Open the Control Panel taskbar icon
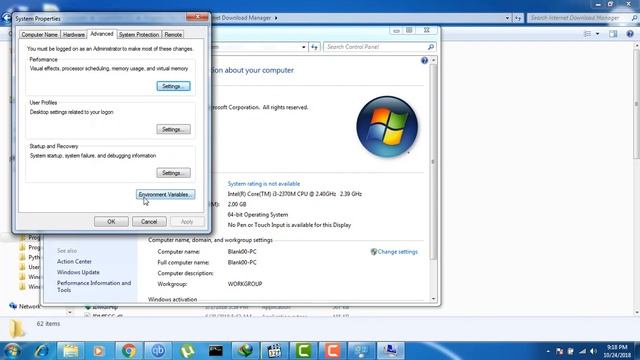640x360 pixels. pyautogui.click(x=362, y=351)
